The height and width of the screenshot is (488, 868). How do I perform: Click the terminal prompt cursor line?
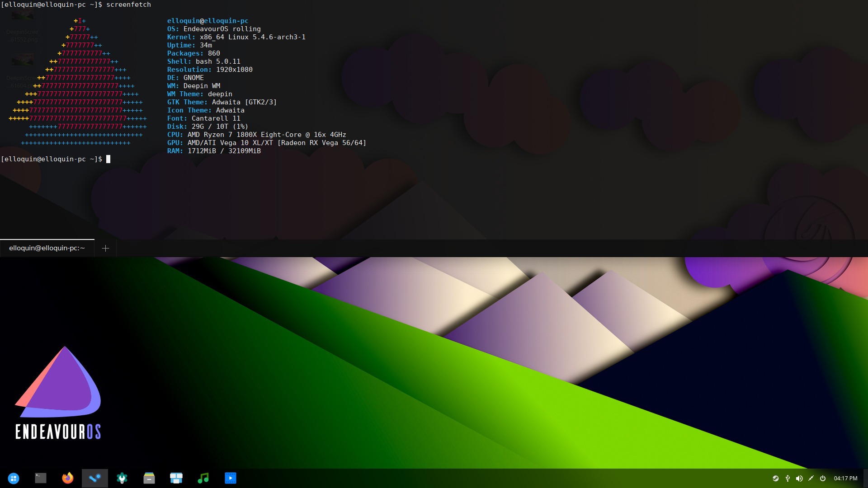point(56,159)
